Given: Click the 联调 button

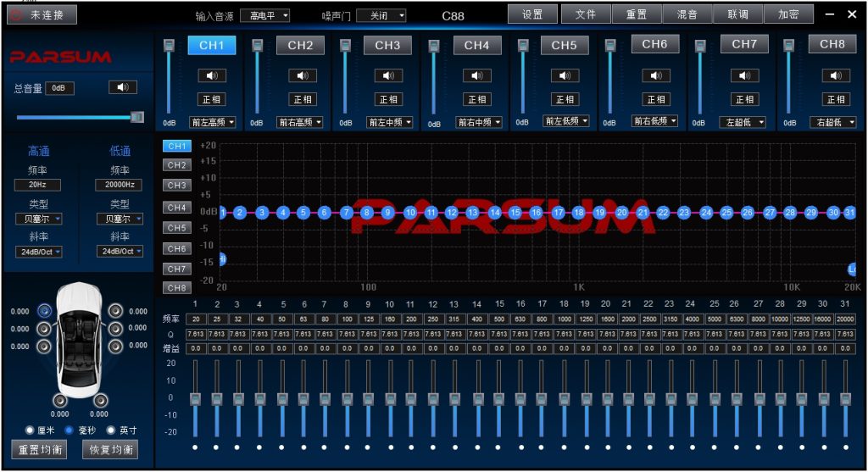Looking at the screenshot, I should [738, 14].
